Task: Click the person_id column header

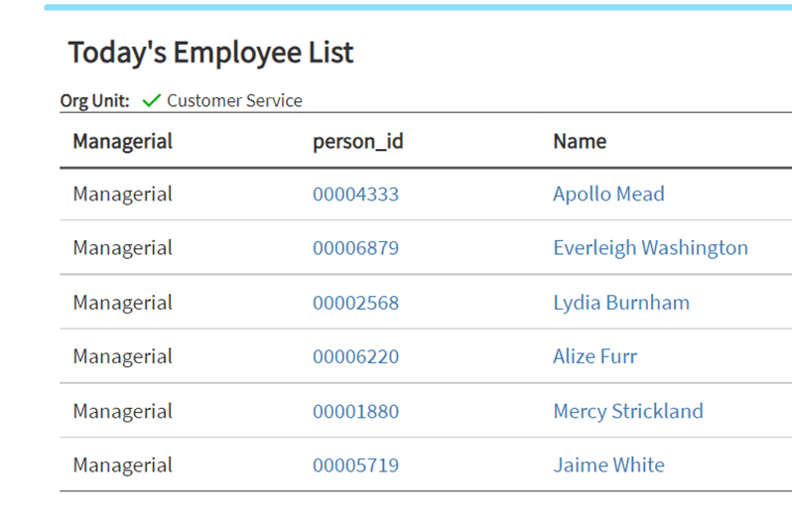Action: click(x=357, y=141)
